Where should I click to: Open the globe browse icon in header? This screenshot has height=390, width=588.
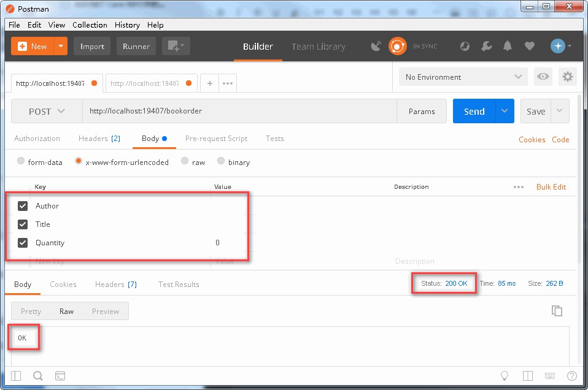465,46
